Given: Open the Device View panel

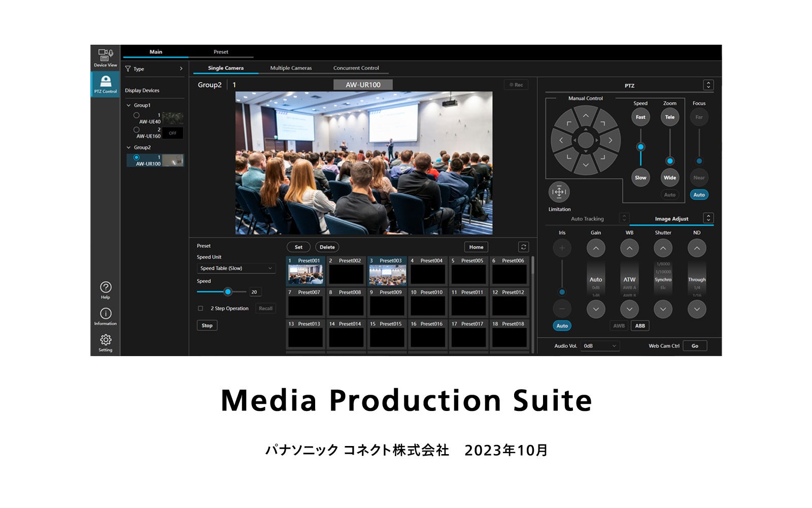Looking at the screenshot, I should pyautogui.click(x=105, y=56).
